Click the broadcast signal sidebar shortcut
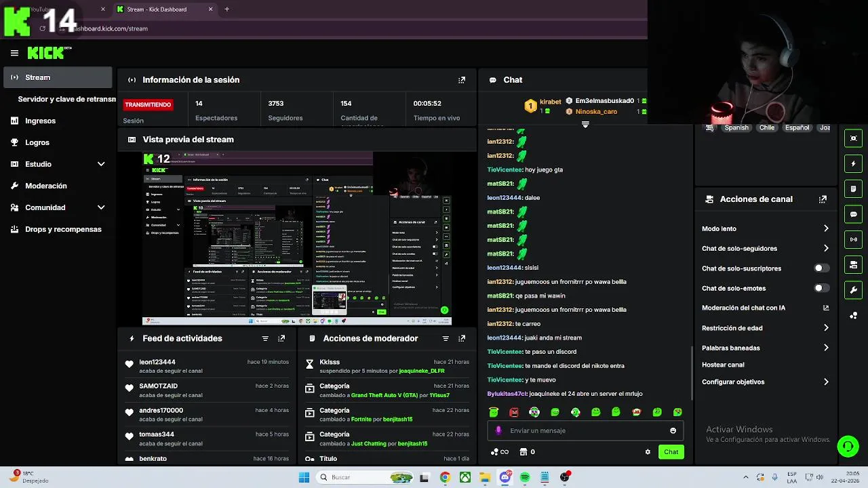This screenshot has height=488, width=868. pos(854,239)
